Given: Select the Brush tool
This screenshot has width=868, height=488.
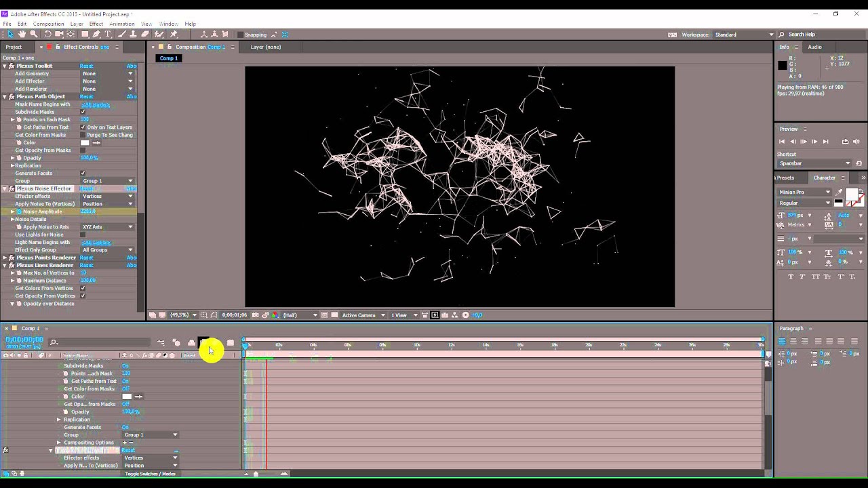Looking at the screenshot, I should point(121,34).
